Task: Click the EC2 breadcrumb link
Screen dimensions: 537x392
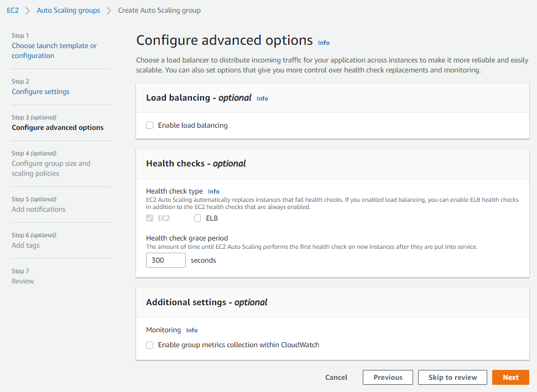Action: pyautogui.click(x=13, y=11)
